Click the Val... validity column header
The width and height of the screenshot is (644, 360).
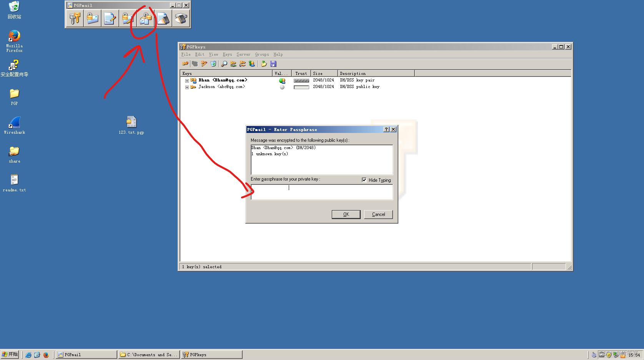(282, 73)
